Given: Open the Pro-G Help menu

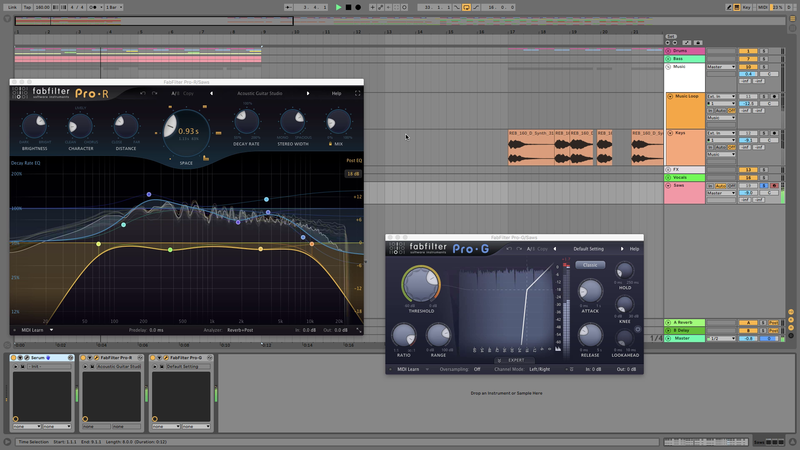Looking at the screenshot, I should point(634,249).
